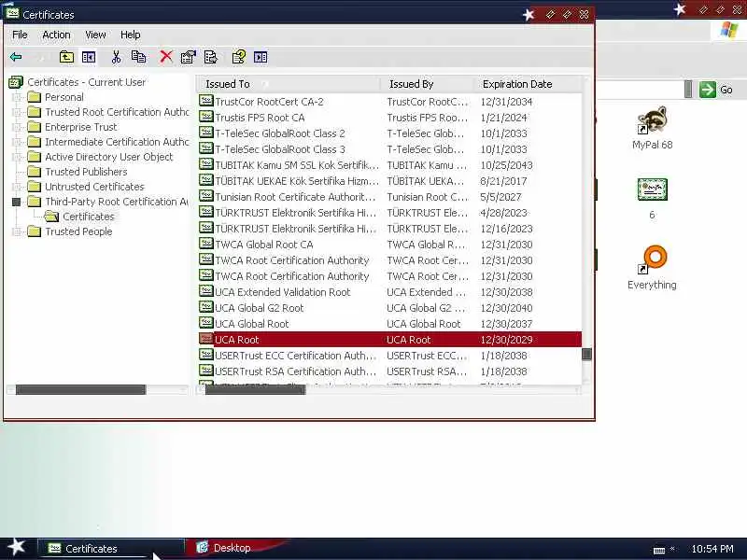Viewport: 747px width, 560px height.
Task: Click the console tree horizontal scrollbar thumb
Action: click(x=80, y=390)
